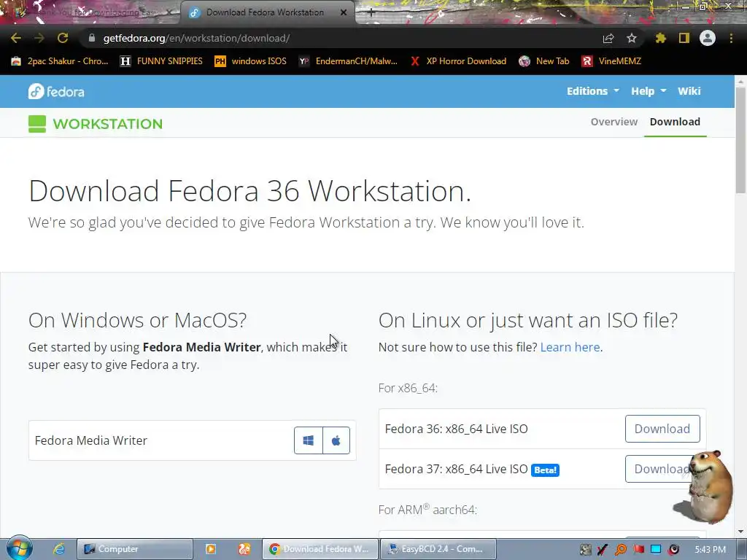Click the Fedora logo in the header
Screen dimensions: 747x560
click(x=56, y=91)
